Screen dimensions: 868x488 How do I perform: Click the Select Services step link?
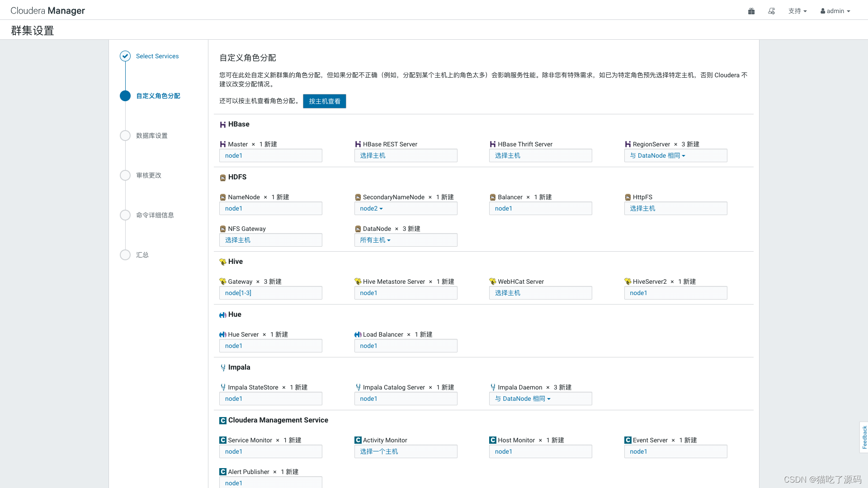(x=157, y=56)
